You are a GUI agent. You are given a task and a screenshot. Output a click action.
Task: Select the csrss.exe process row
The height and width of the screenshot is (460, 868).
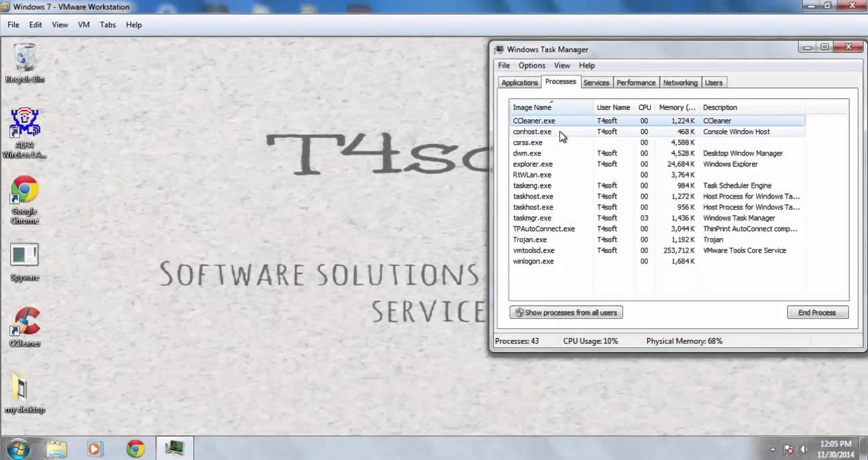pos(657,142)
